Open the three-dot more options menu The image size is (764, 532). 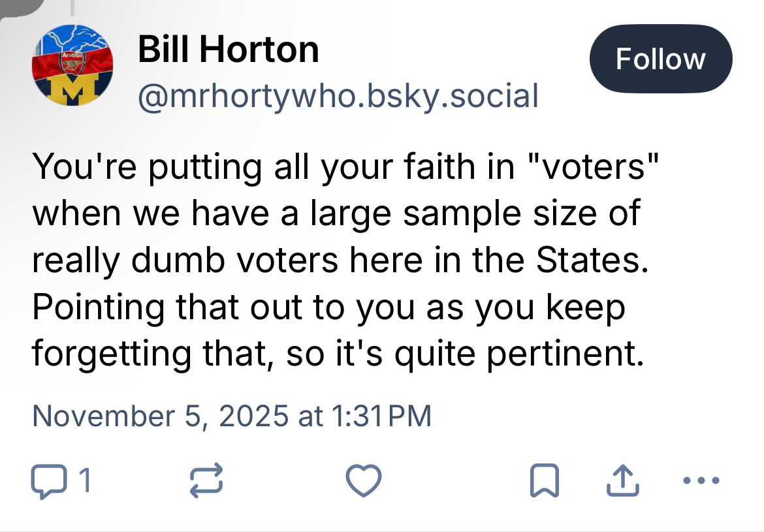point(701,482)
